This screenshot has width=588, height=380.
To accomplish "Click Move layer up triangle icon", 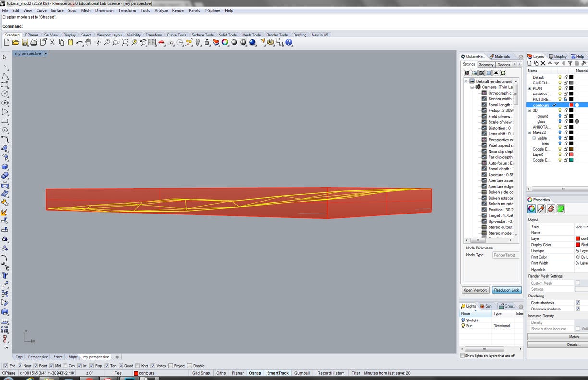I will tap(550, 63).
